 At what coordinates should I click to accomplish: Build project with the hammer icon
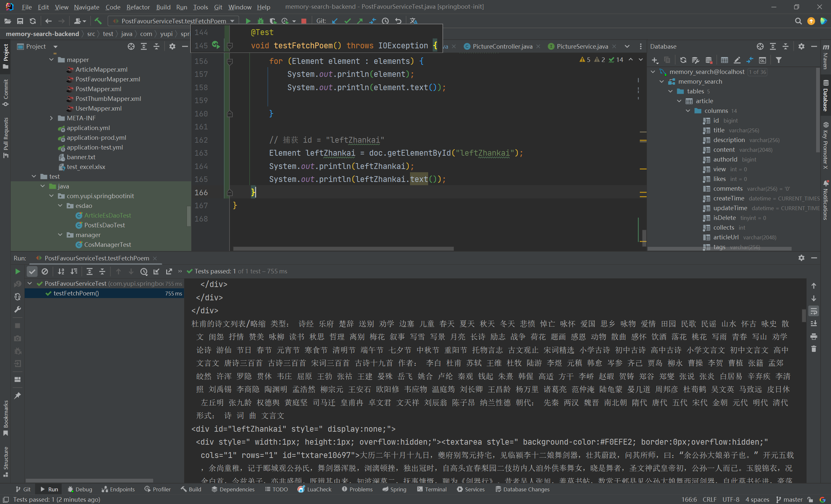[98, 21]
